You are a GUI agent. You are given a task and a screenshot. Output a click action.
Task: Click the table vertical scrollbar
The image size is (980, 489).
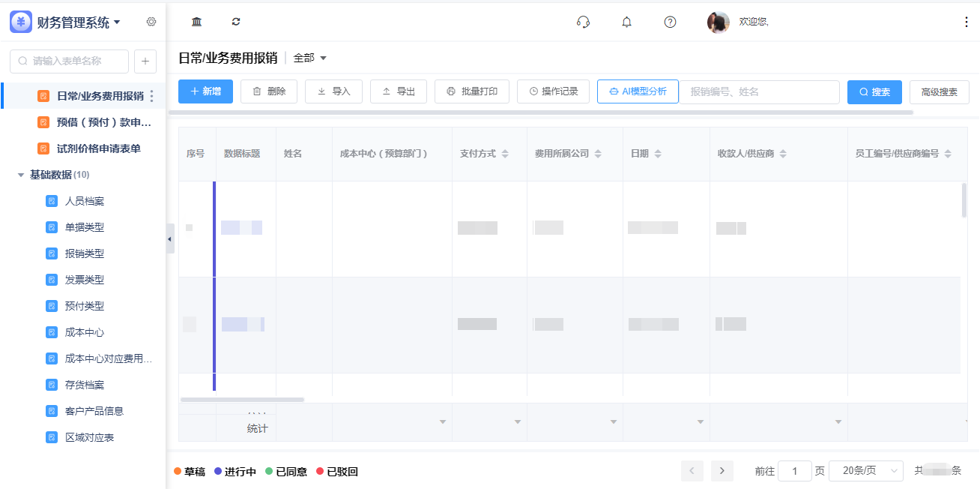[964, 200]
